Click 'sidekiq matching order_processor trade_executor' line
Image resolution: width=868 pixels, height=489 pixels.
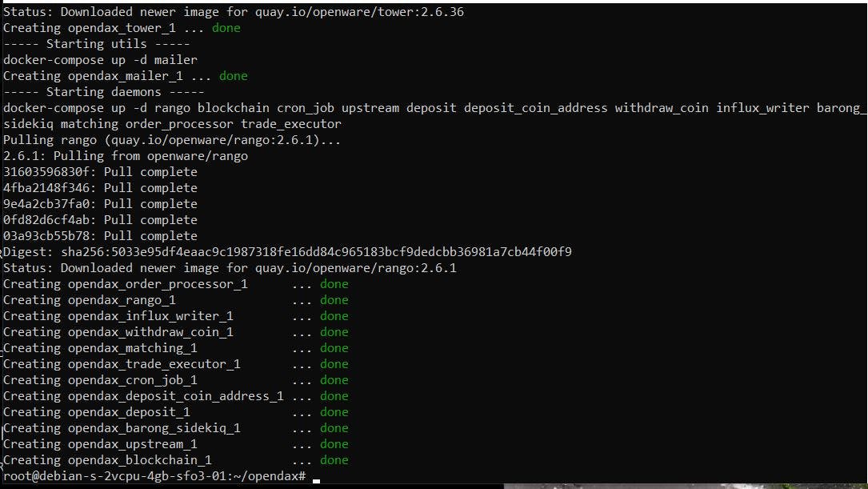[172, 124]
